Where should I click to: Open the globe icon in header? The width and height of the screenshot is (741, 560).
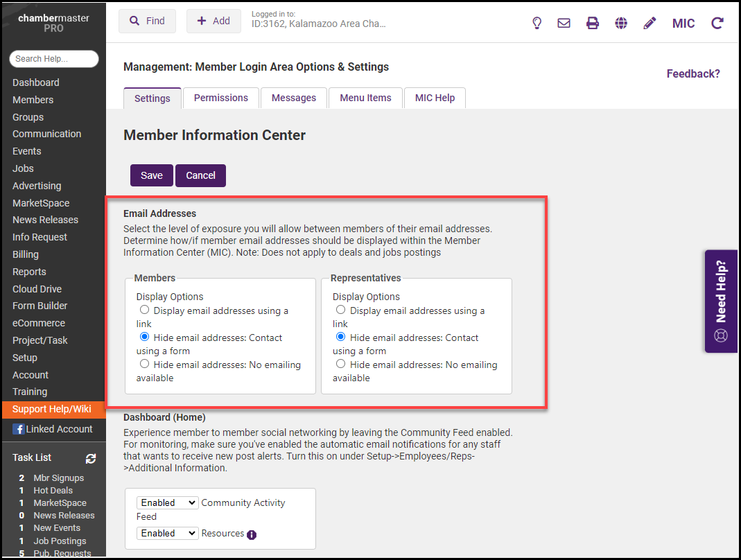pos(621,23)
